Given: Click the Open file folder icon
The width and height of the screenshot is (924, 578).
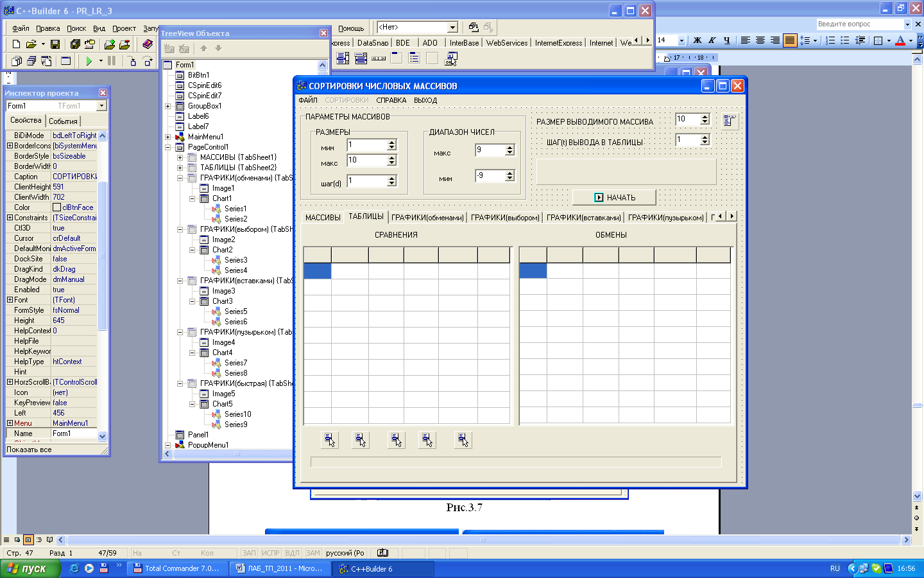Looking at the screenshot, I should click(x=31, y=44).
